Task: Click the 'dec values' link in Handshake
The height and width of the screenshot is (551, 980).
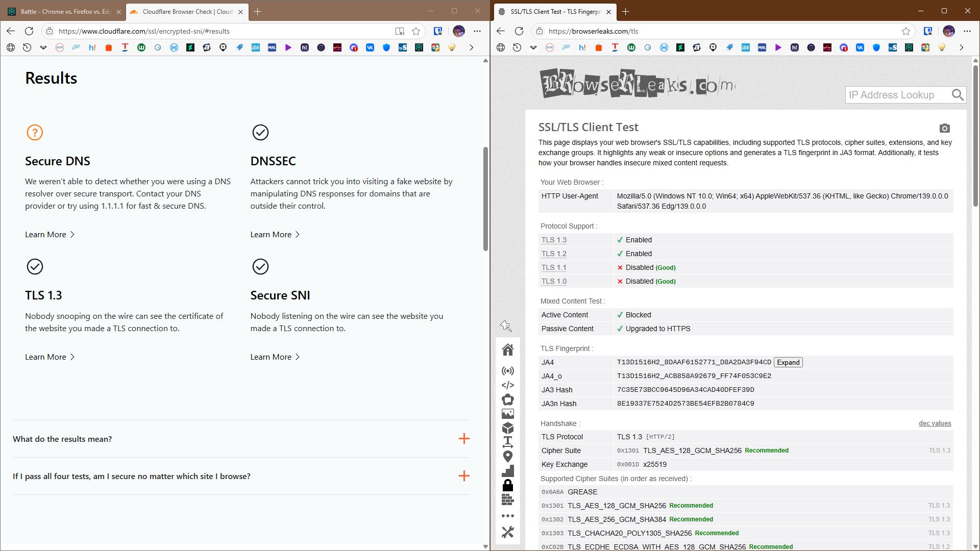Action: click(x=935, y=423)
